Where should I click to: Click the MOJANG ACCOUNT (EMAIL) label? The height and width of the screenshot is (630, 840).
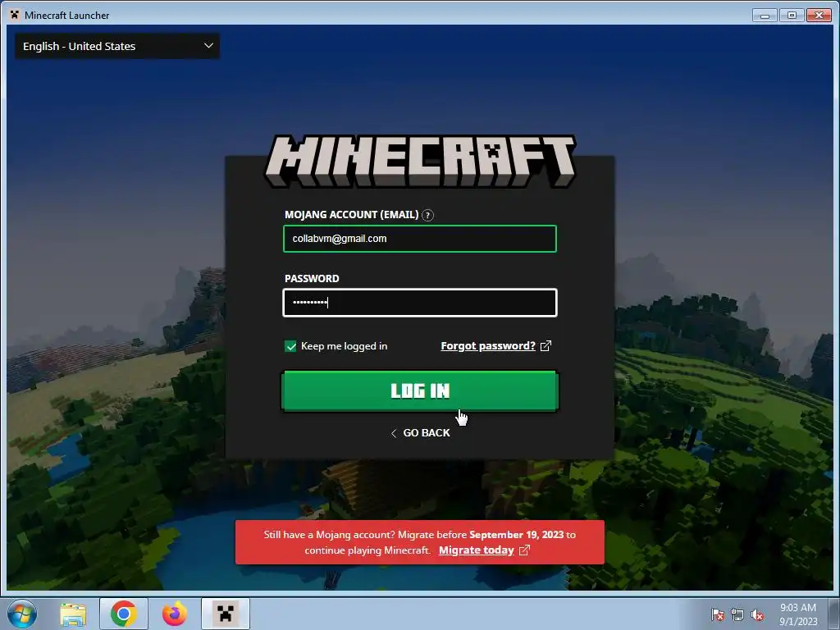click(351, 215)
